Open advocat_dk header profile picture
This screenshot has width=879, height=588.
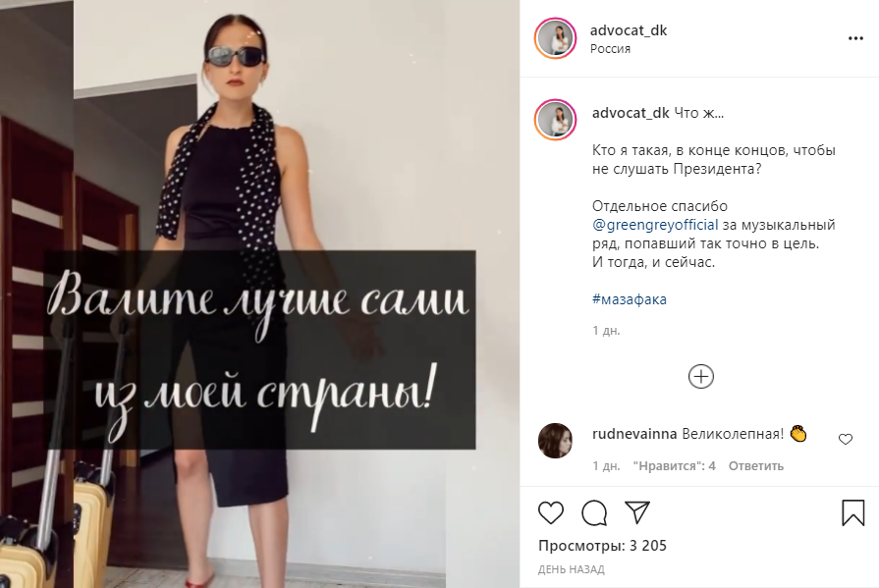(555, 38)
